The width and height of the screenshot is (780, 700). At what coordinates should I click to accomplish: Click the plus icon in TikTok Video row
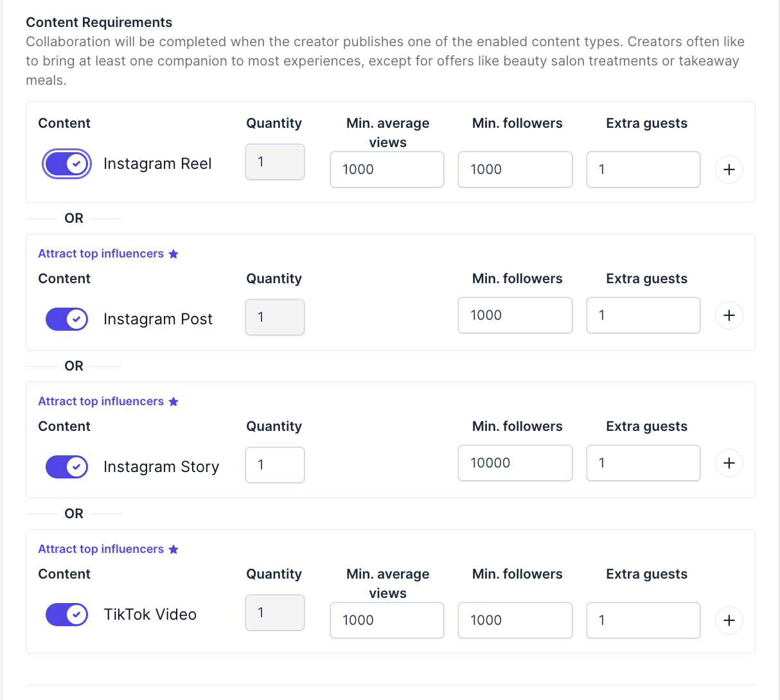coord(729,620)
